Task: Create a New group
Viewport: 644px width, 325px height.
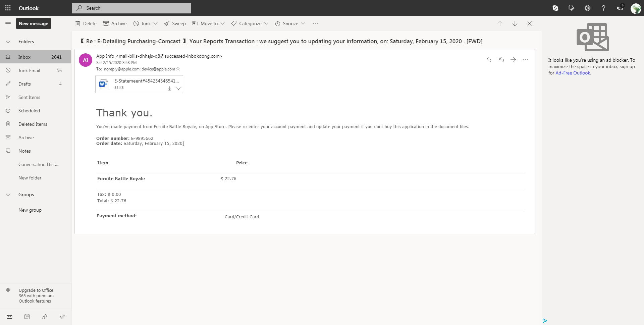Action: click(30, 210)
